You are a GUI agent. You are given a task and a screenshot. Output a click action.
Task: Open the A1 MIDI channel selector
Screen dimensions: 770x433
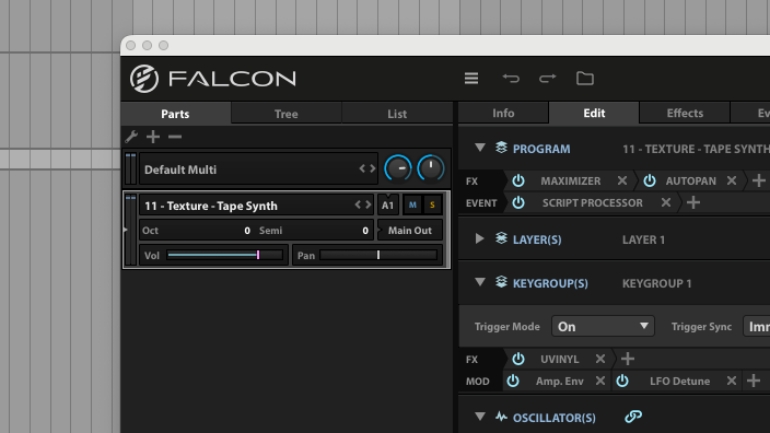pos(387,205)
